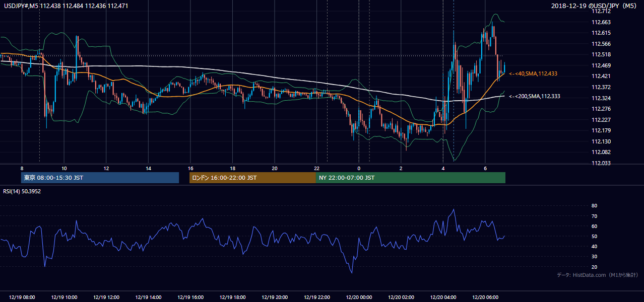This screenshot has height=302, width=644.
Task: Click the 112.130 price axis value
Action: click(x=601, y=141)
